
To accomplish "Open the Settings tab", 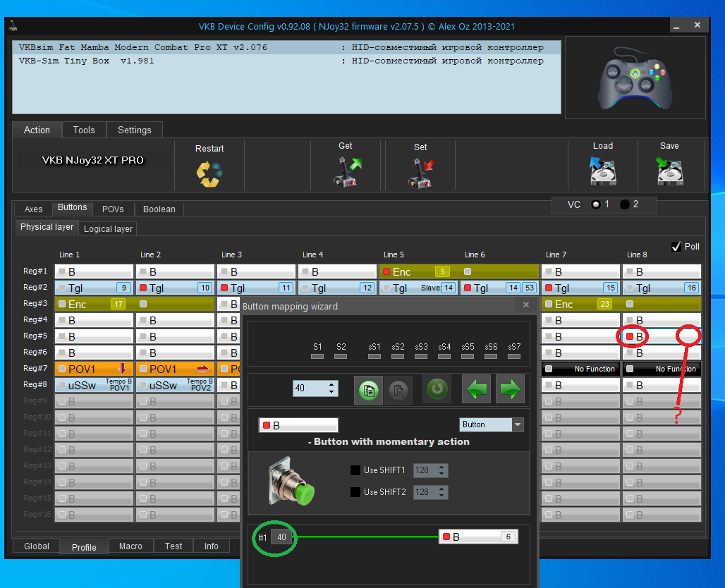I will click(x=135, y=130).
